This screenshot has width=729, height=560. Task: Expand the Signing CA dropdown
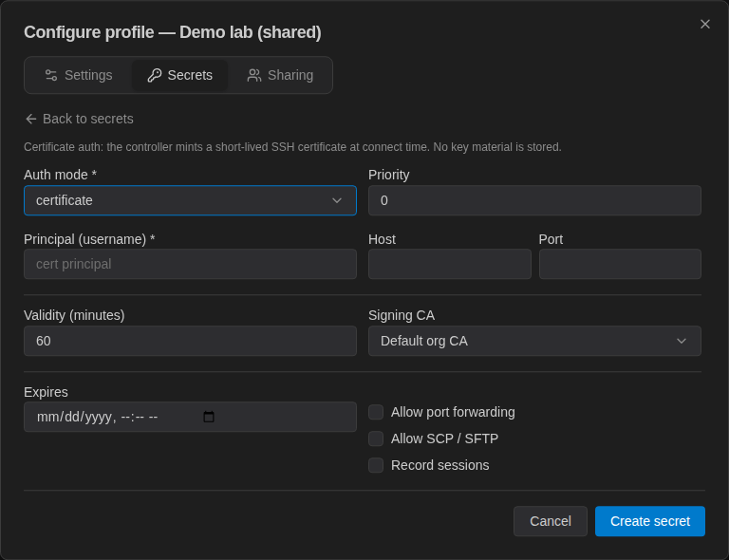coord(534,341)
